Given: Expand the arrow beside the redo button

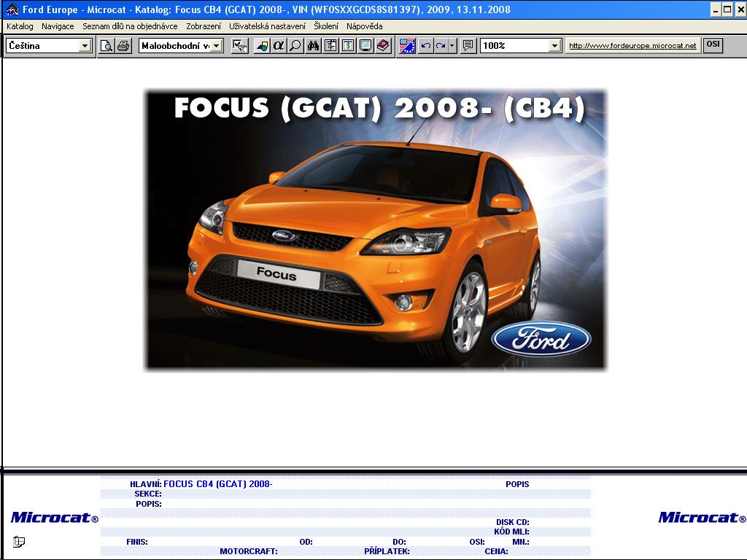Looking at the screenshot, I should point(452,46).
